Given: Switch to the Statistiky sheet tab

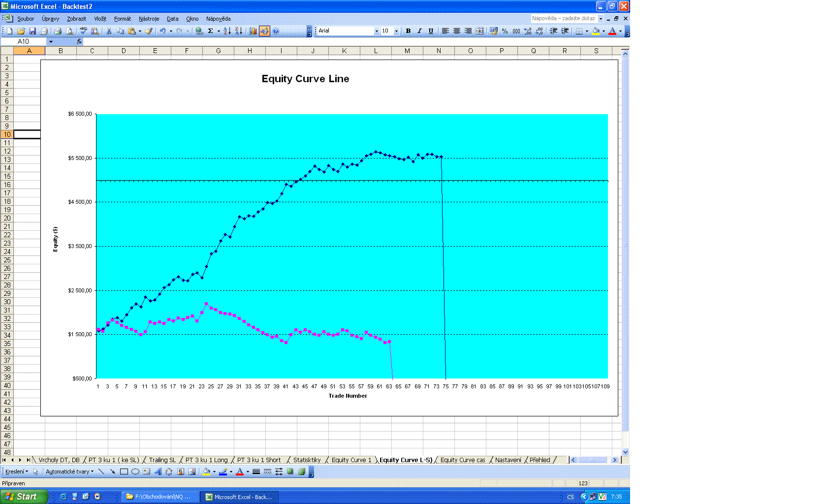Looking at the screenshot, I should click(307, 460).
